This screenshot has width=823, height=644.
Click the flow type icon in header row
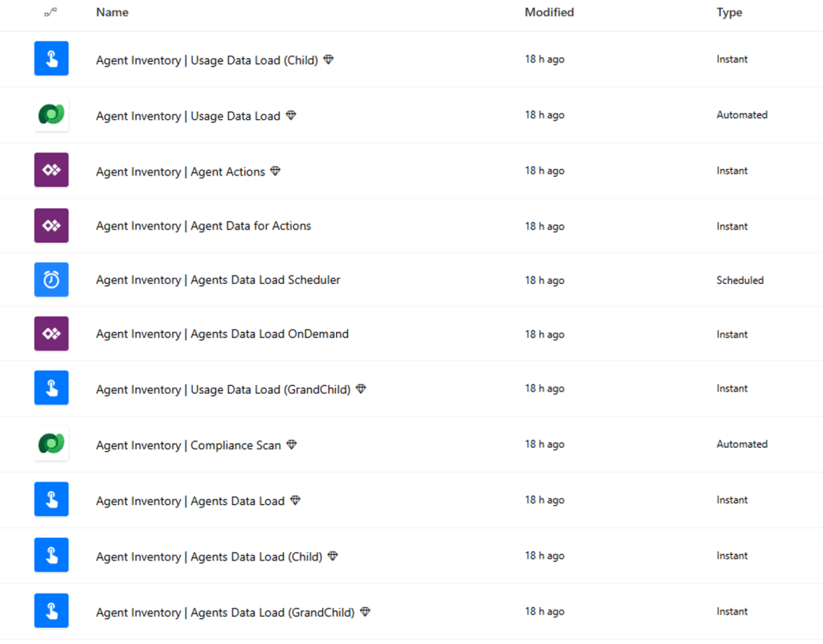tap(51, 12)
